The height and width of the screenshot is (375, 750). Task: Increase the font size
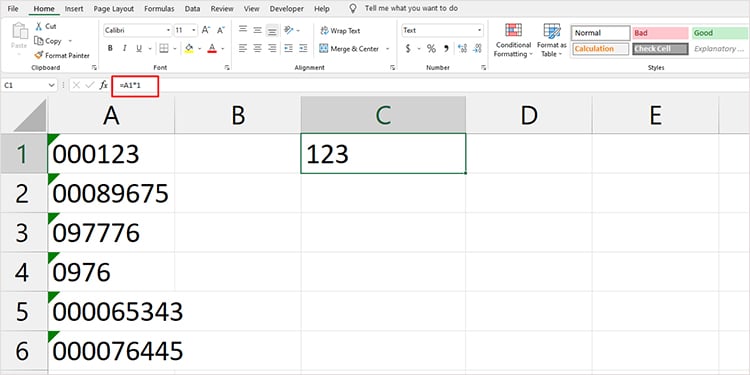coord(206,30)
